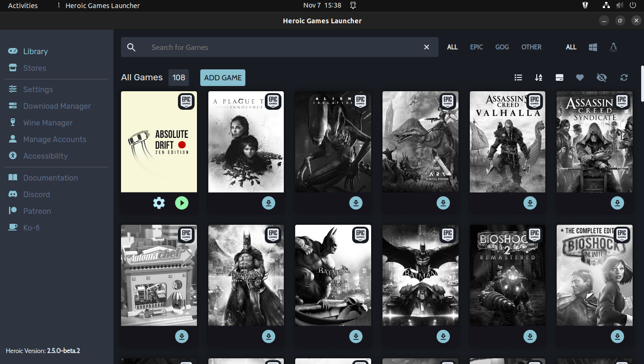The height and width of the screenshot is (364, 644).
Task: Click the ADD GAME button
Action: 222,77
